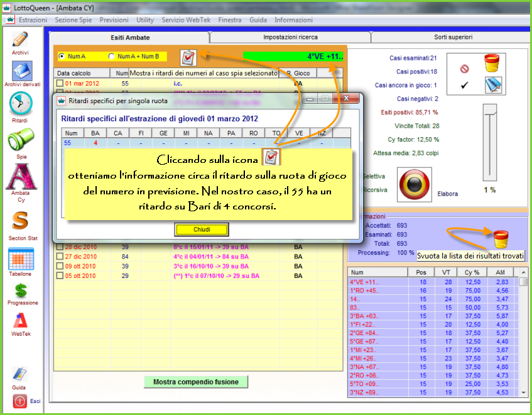Click the green 4°VE +11.. field
The height and width of the screenshot is (415, 532).
pos(293,57)
